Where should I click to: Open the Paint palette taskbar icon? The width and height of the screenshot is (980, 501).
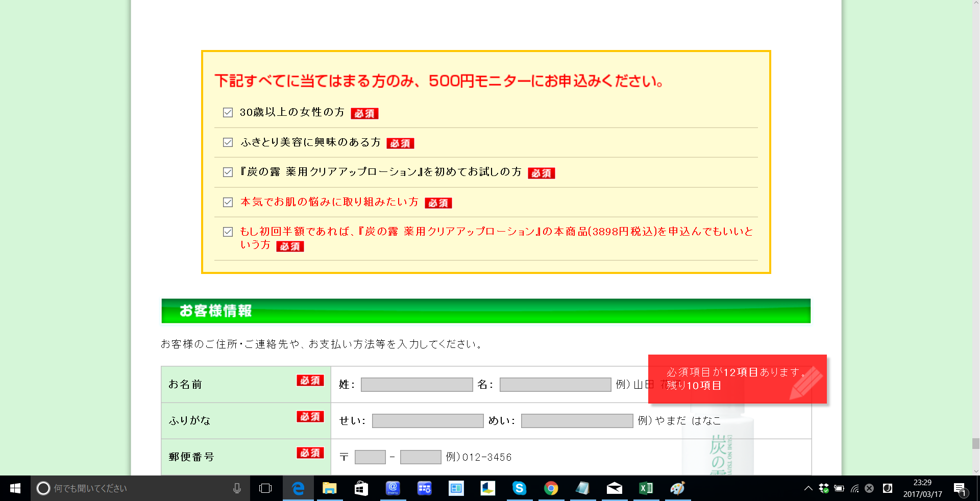click(x=678, y=488)
